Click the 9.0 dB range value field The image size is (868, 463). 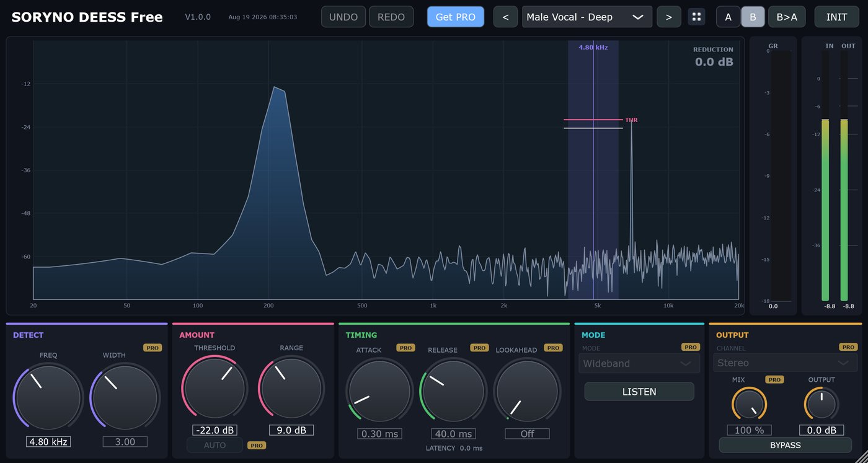[291, 430]
